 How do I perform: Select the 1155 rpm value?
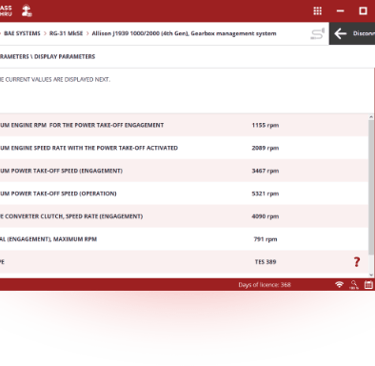(x=265, y=125)
